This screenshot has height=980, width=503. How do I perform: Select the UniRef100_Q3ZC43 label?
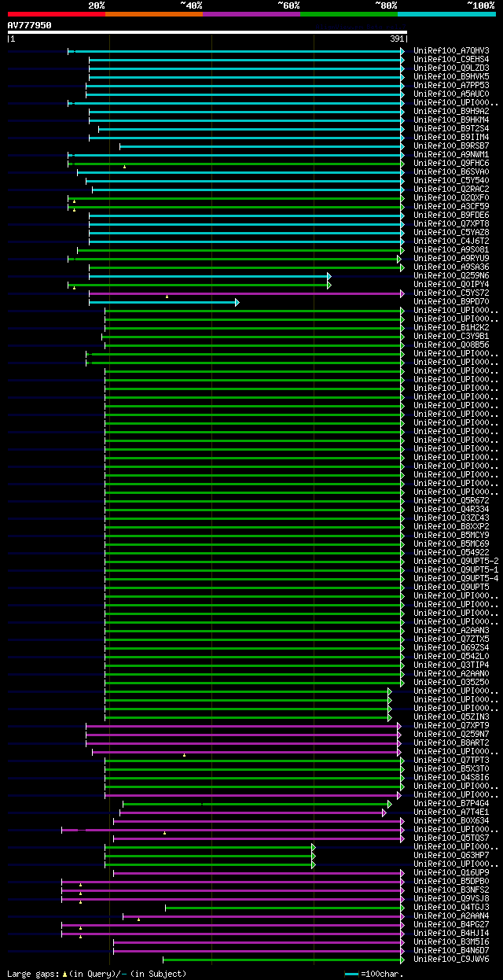pos(451,518)
